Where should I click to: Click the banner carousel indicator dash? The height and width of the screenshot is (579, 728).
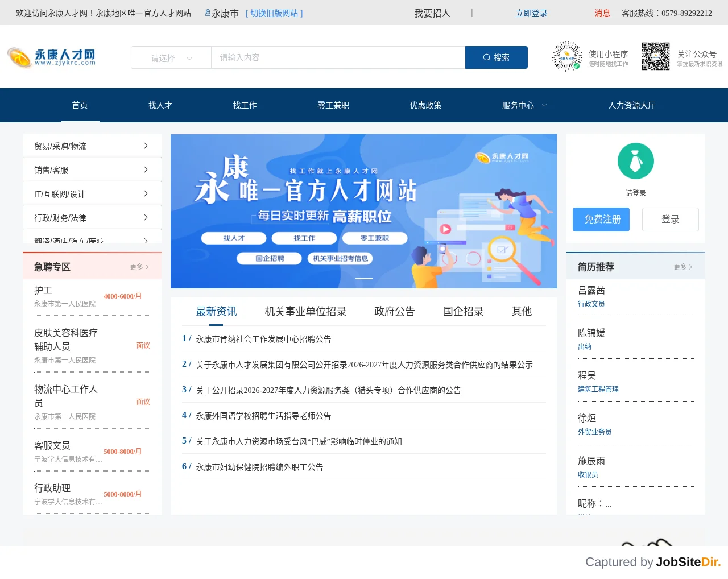point(364,279)
